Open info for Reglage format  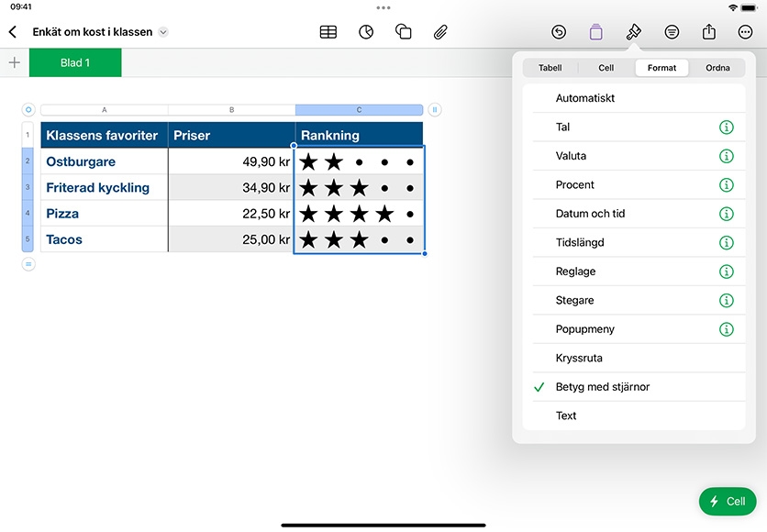(x=727, y=272)
